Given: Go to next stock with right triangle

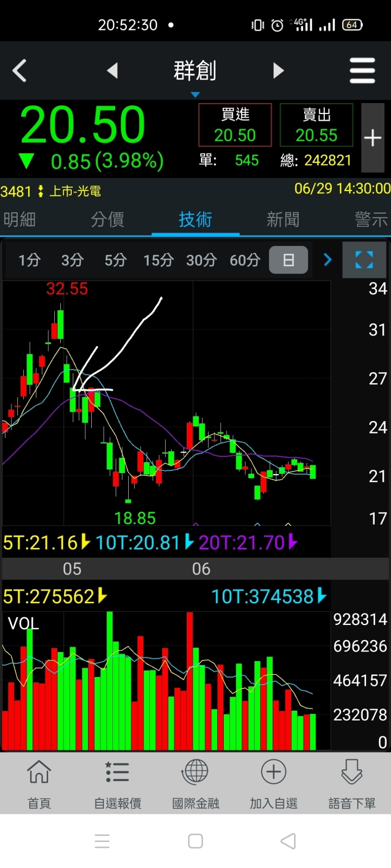Looking at the screenshot, I should point(278,71).
